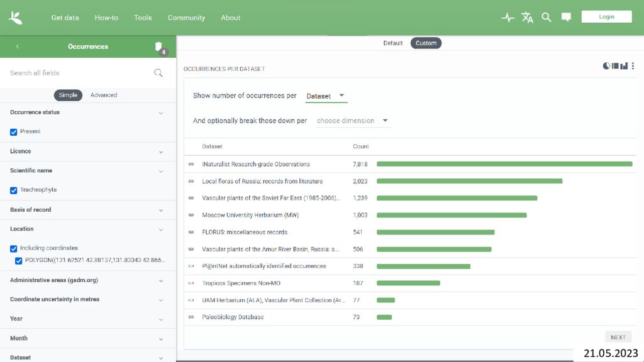644x362 pixels.
Task: Open the choose dimension dropdown
Action: coord(353,121)
